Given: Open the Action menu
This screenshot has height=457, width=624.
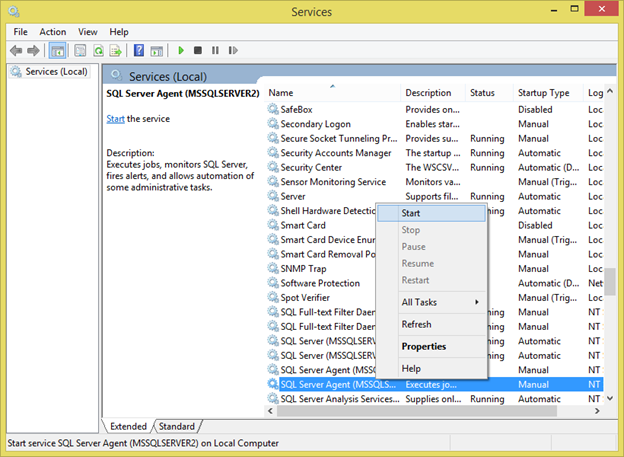Looking at the screenshot, I should (x=53, y=32).
